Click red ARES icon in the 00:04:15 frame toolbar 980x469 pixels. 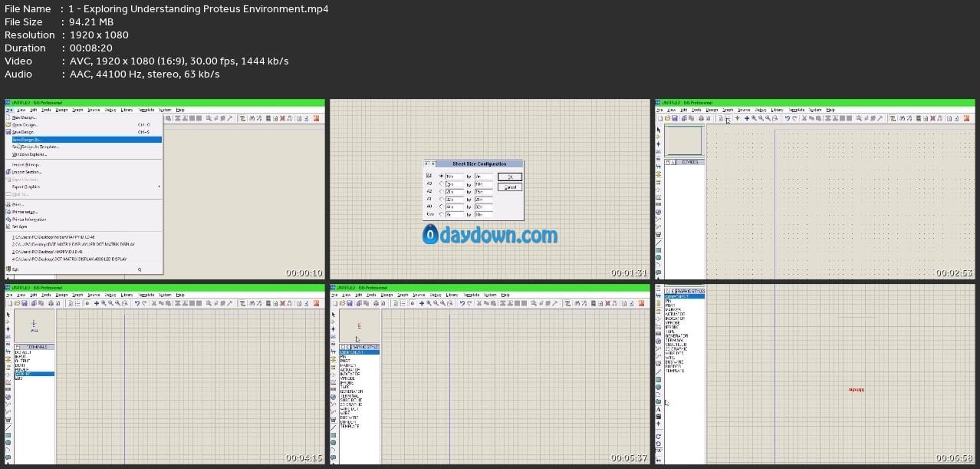317,303
